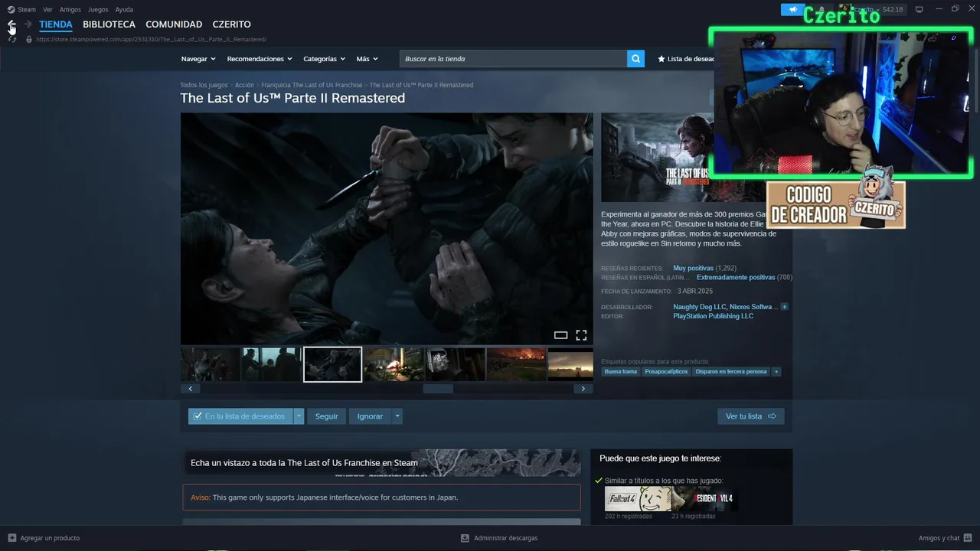Open the Ver menu
Viewport: 980px width, 551px height.
[47, 9]
